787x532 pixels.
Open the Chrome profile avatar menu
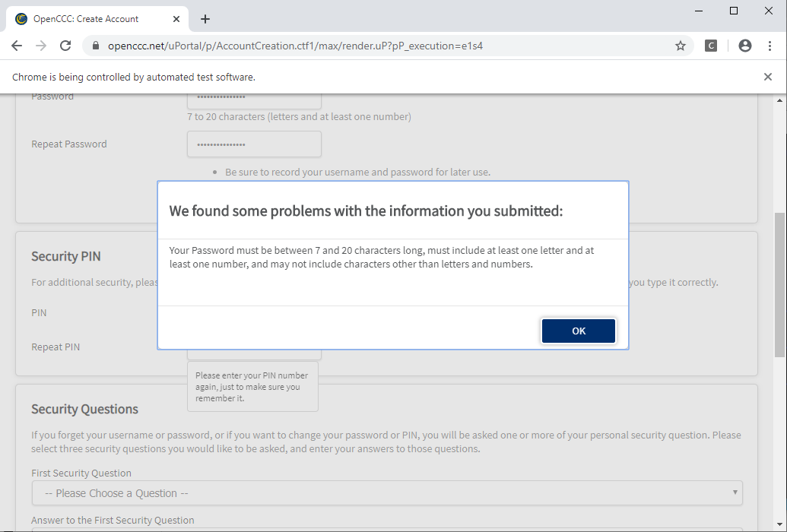(745, 46)
